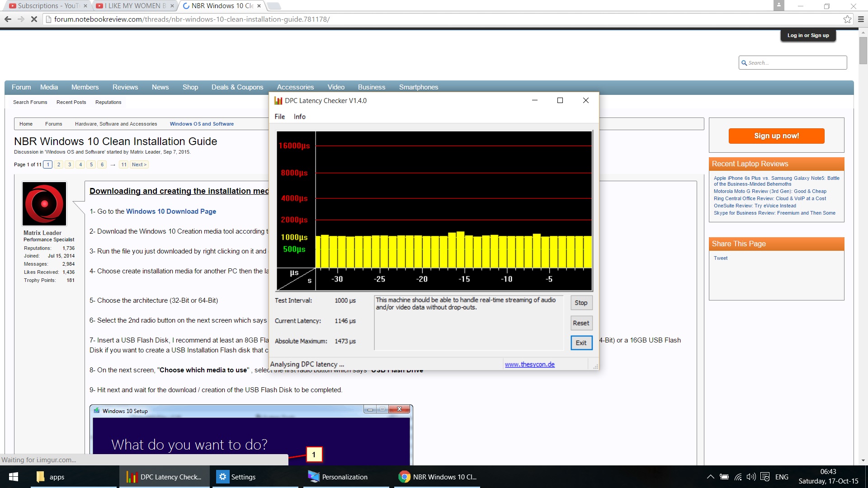
Task: Click volume speaker tray icon
Action: coord(751,477)
